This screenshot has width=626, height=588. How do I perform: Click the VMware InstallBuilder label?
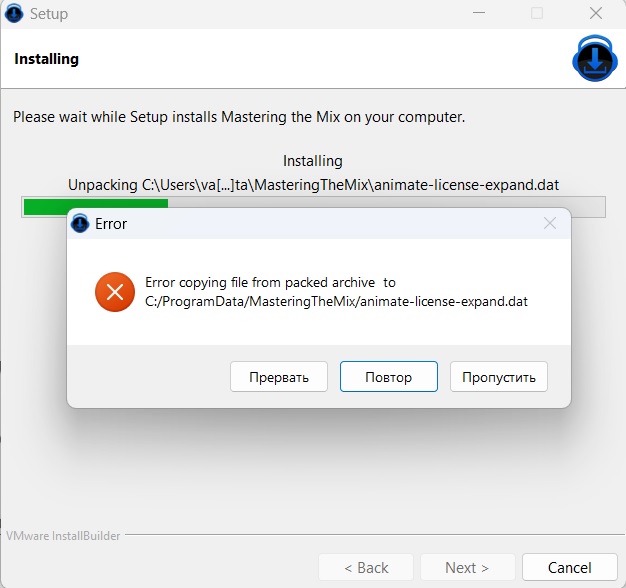(x=62, y=536)
